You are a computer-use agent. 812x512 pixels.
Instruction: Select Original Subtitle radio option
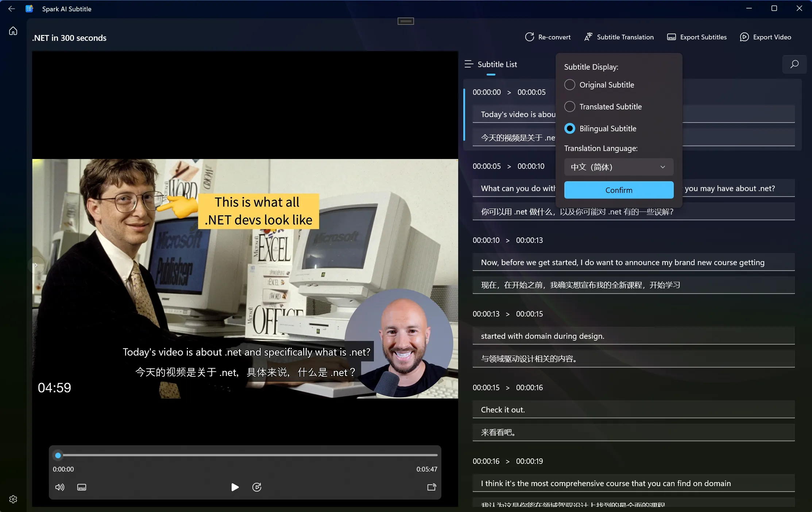(570, 85)
